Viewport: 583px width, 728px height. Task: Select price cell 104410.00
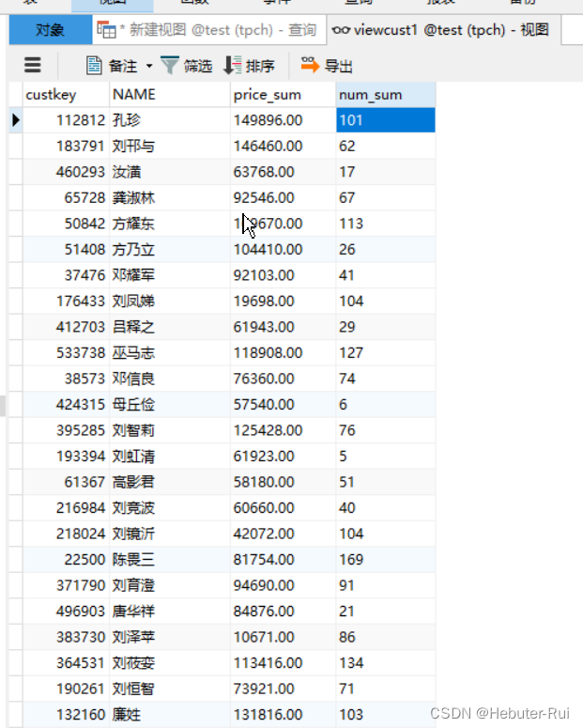284,249
